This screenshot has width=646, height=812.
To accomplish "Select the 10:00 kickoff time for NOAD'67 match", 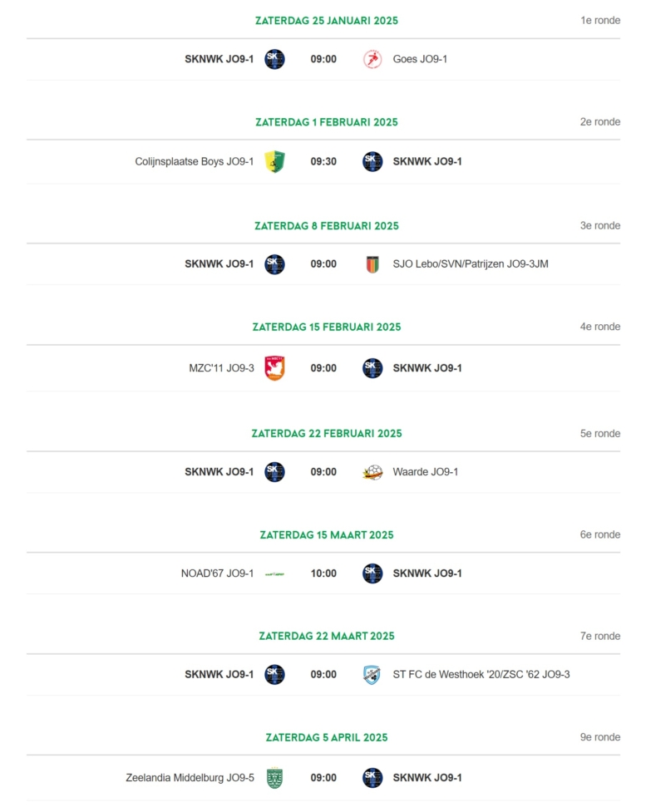I will (x=323, y=573).
